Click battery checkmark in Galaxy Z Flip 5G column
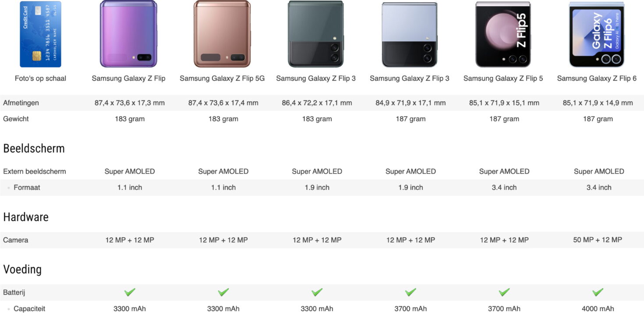Viewport: 644px width, 317px height. (x=223, y=292)
